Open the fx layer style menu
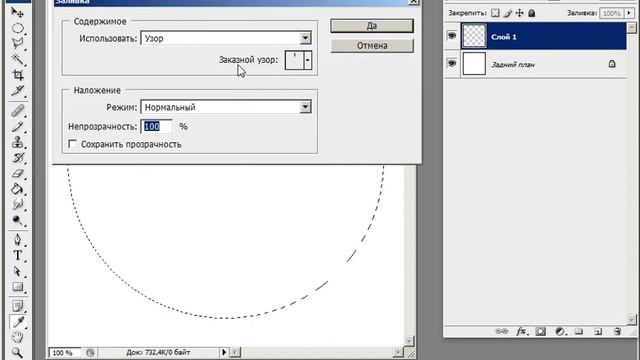This screenshot has width=640, height=360. click(x=521, y=331)
